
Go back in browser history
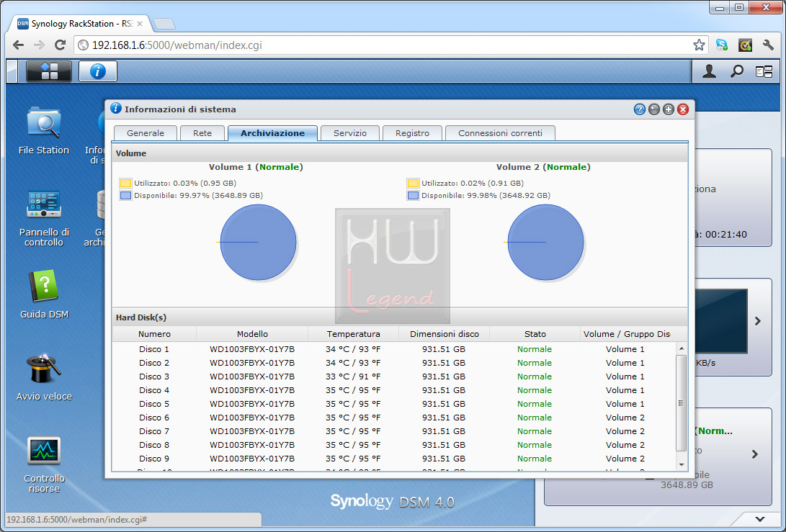19,45
